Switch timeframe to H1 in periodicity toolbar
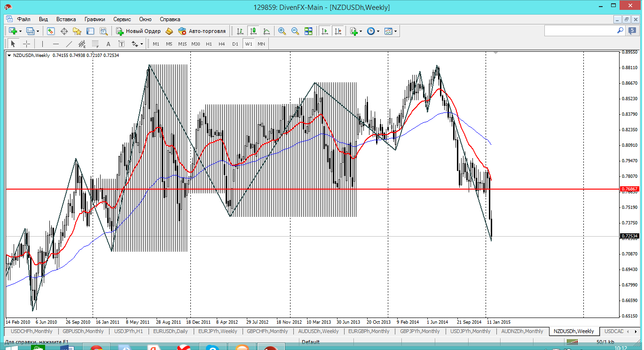 tap(209, 44)
